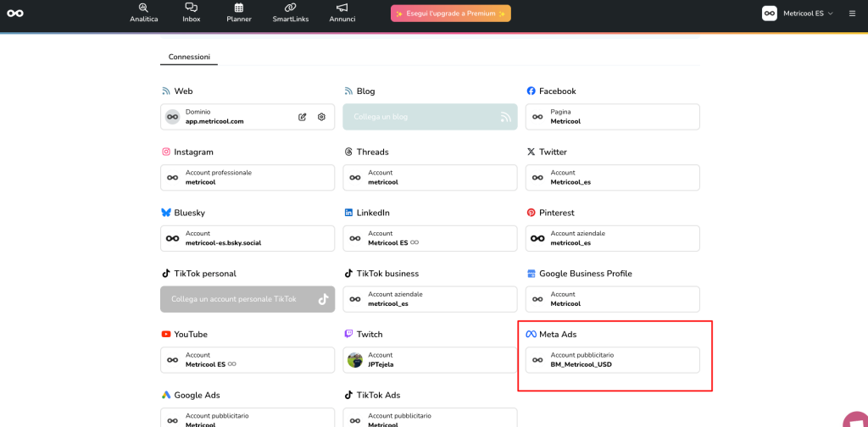The height and width of the screenshot is (427, 868).
Task: Click the Meta Ads BM_Metricool_USD account
Action: coord(612,360)
